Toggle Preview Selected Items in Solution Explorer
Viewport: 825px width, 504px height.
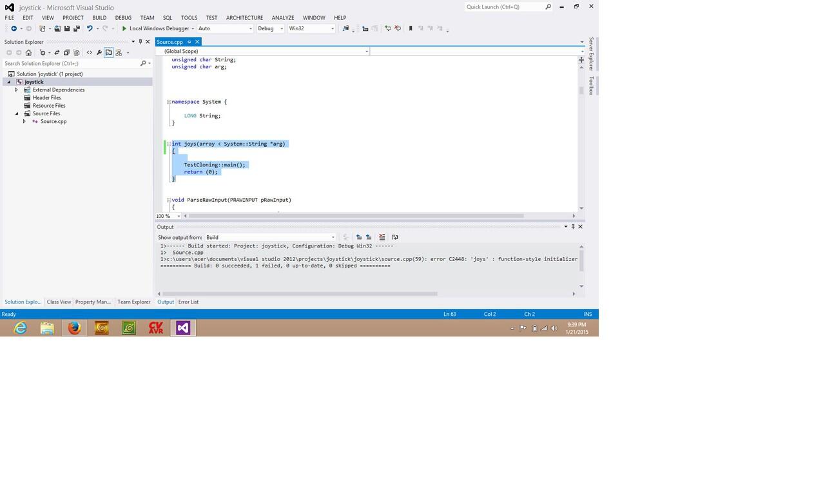pyautogui.click(x=108, y=53)
